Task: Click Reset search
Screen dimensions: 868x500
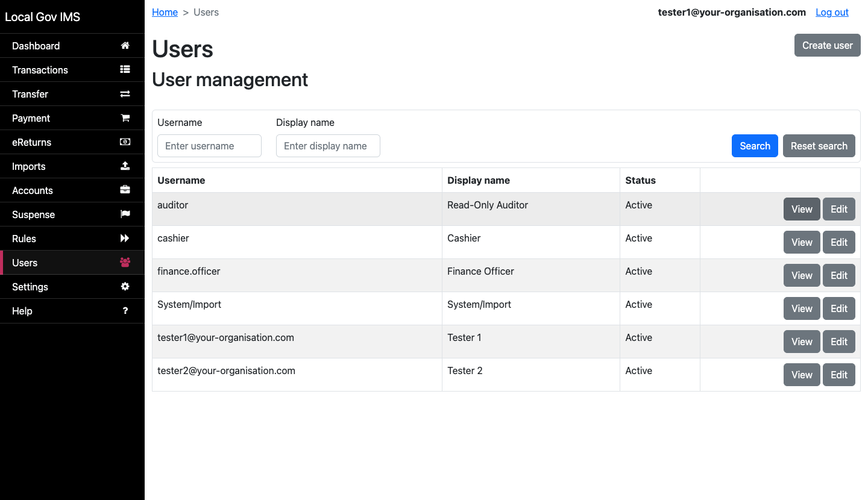Action: 819,146
